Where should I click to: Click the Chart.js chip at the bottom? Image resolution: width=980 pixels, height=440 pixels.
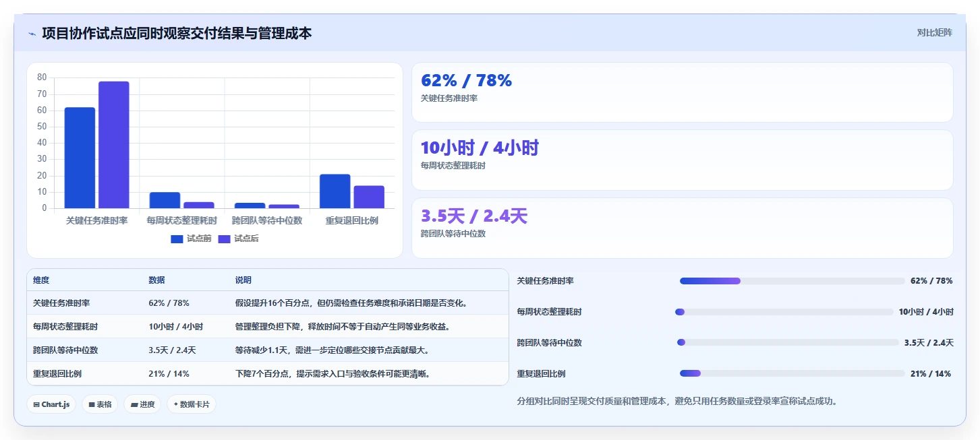52,404
